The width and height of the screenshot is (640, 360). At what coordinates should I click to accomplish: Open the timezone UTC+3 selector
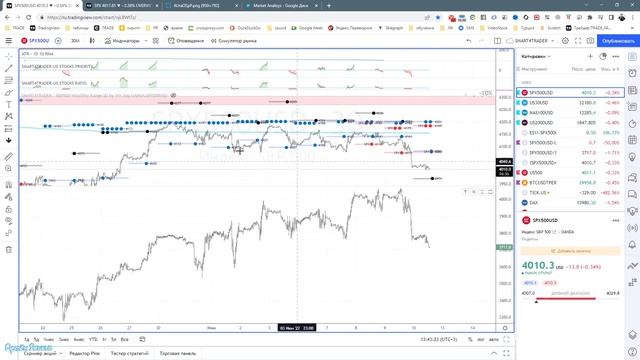click(439, 339)
